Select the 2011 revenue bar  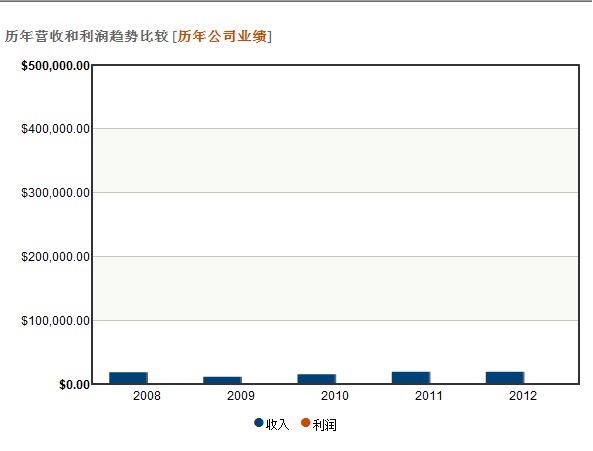(x=411, y=378)
